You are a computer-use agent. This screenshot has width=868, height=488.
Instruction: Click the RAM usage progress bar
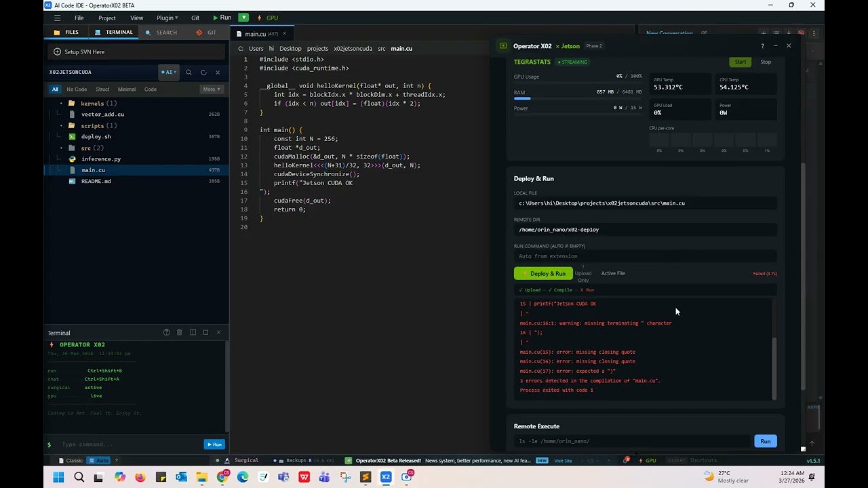pyautogui.click(x=578, y=98)
